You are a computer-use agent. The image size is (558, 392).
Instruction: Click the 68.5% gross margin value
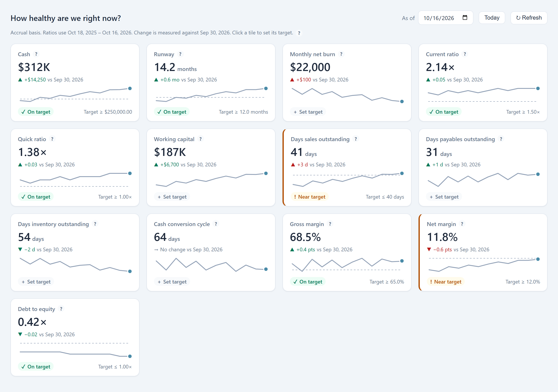pyautogui.click(x=305, y=237)
